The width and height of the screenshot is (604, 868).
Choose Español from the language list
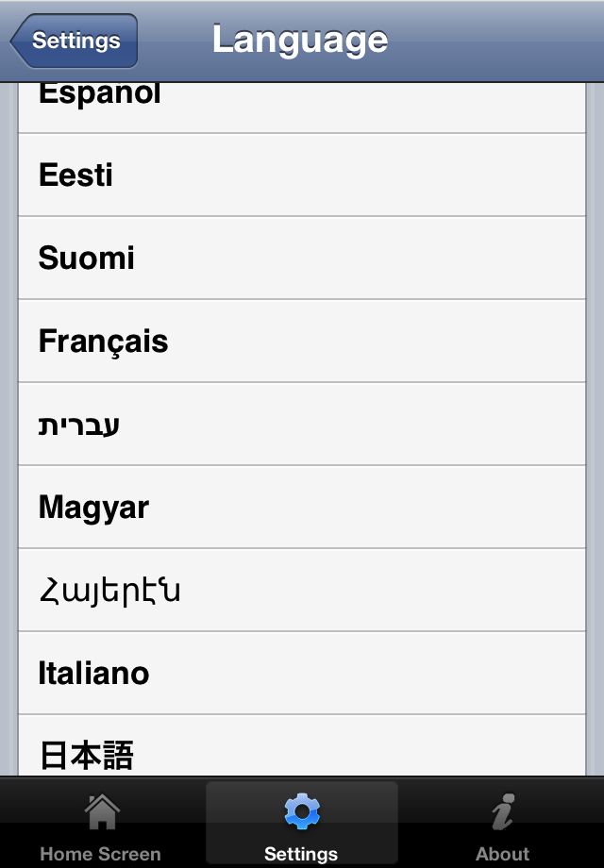[302, 108]
